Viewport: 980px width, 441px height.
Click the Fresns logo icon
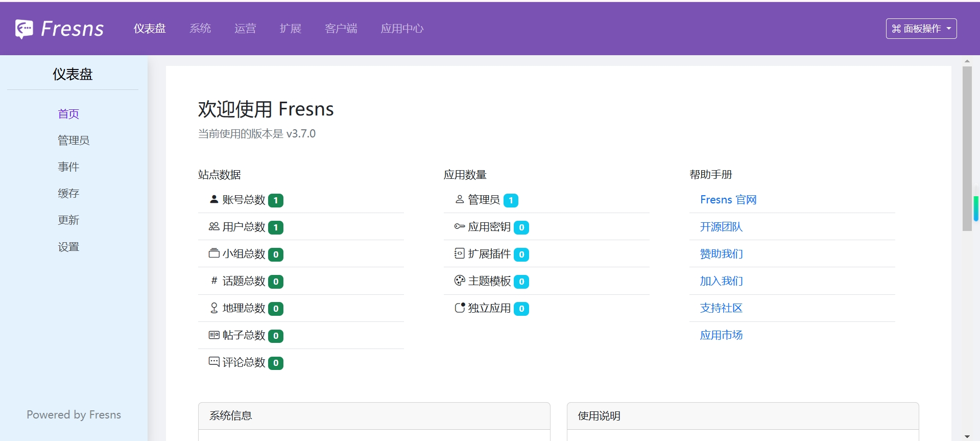pos(24,29)
